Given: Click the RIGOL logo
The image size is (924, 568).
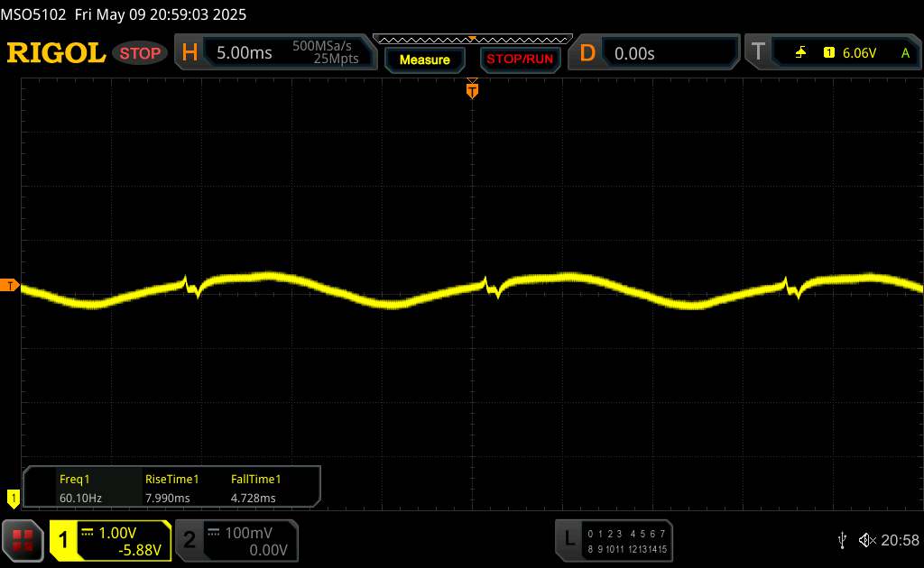Looking at the screenshot, I should click(x=56, y=53).
